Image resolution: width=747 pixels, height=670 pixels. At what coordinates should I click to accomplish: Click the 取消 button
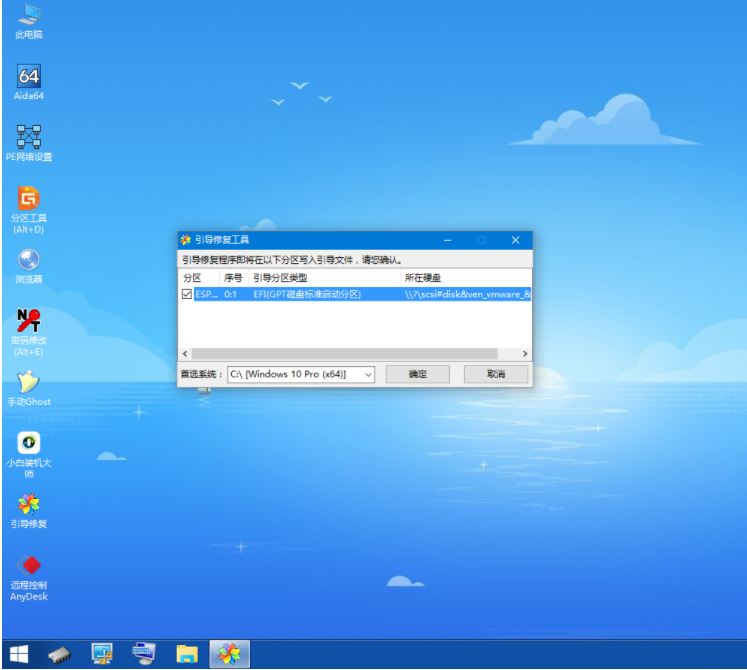tap(496, 374)
